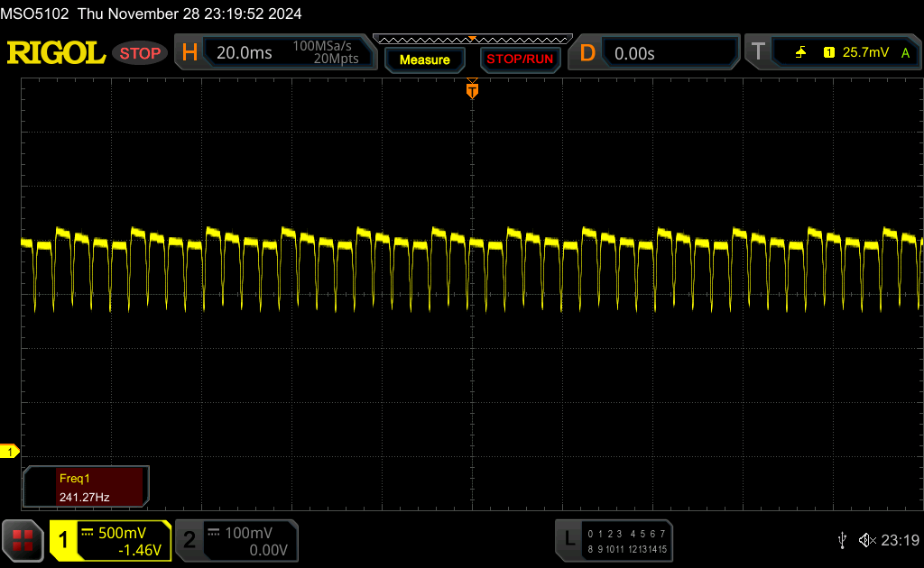Click the 23:19 clock display

coord(900,540)
